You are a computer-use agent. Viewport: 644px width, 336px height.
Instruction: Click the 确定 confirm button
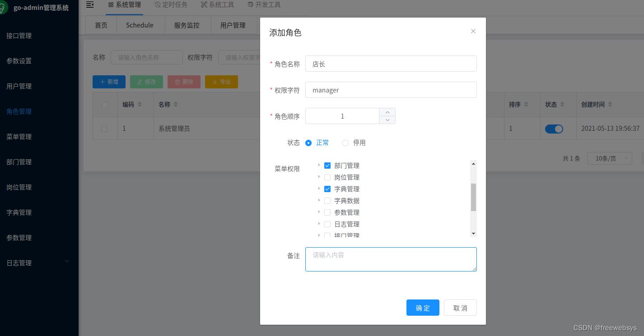[x=423, y=308]
